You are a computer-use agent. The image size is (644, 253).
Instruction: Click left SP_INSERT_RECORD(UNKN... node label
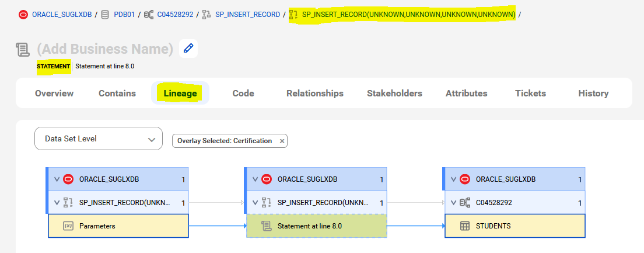(x=124, y=203)
